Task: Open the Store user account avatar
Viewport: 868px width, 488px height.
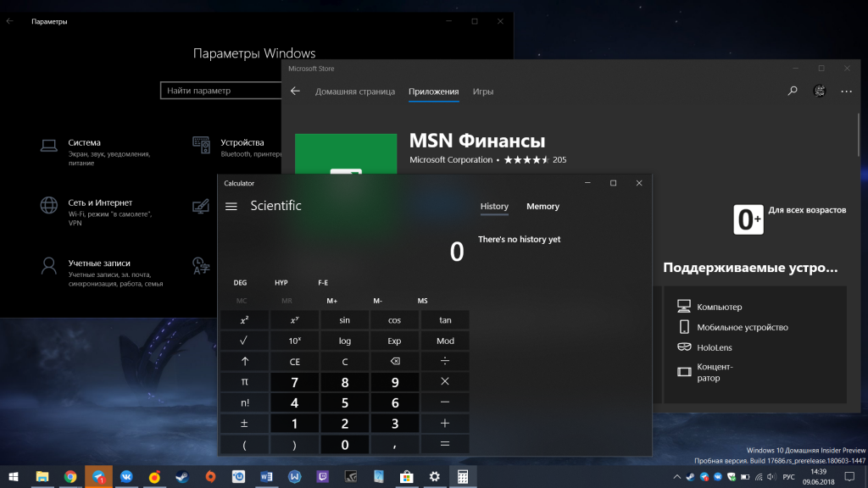Action: 820,91
